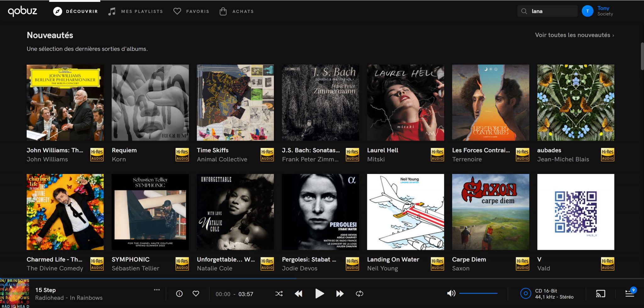Open Vald V album cover
This screenshot has width=644, height=308.
point(576,212)
